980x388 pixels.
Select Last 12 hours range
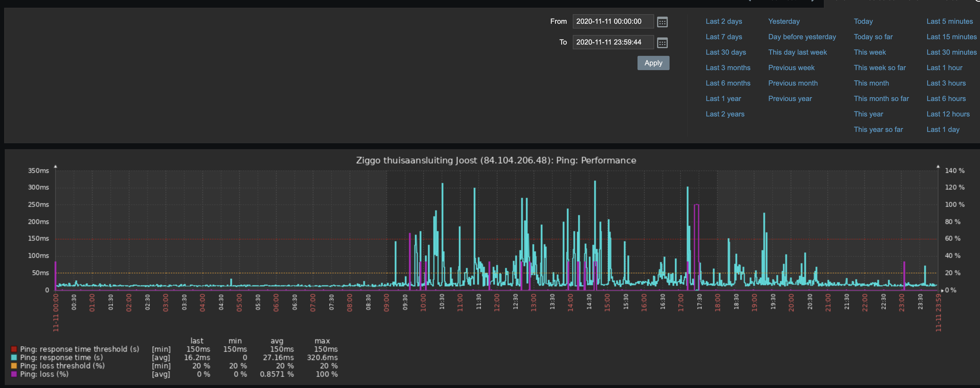pos(948,114)
